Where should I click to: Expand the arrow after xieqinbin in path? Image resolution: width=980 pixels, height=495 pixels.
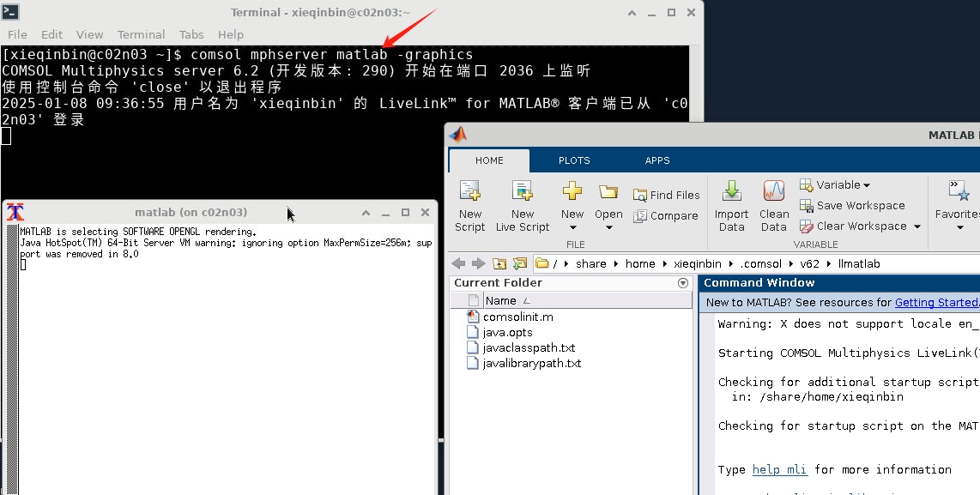pos(733,263)
